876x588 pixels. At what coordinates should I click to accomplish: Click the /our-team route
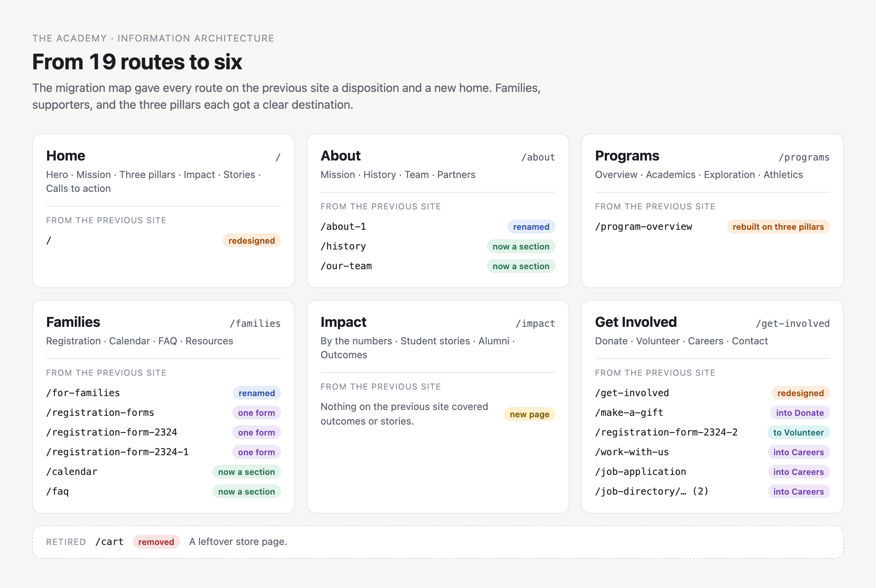pos(346,266)
